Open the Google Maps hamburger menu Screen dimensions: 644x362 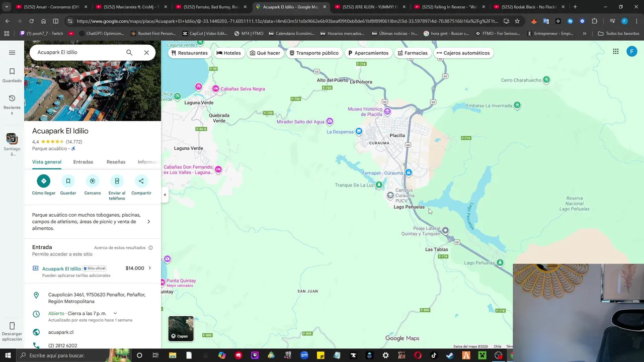12,52
